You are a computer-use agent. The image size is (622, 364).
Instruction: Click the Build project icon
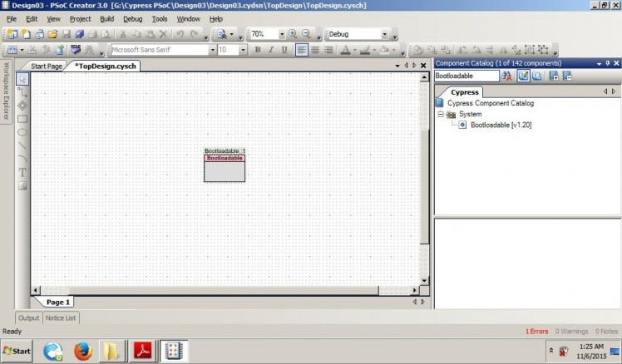pos(12,50)
